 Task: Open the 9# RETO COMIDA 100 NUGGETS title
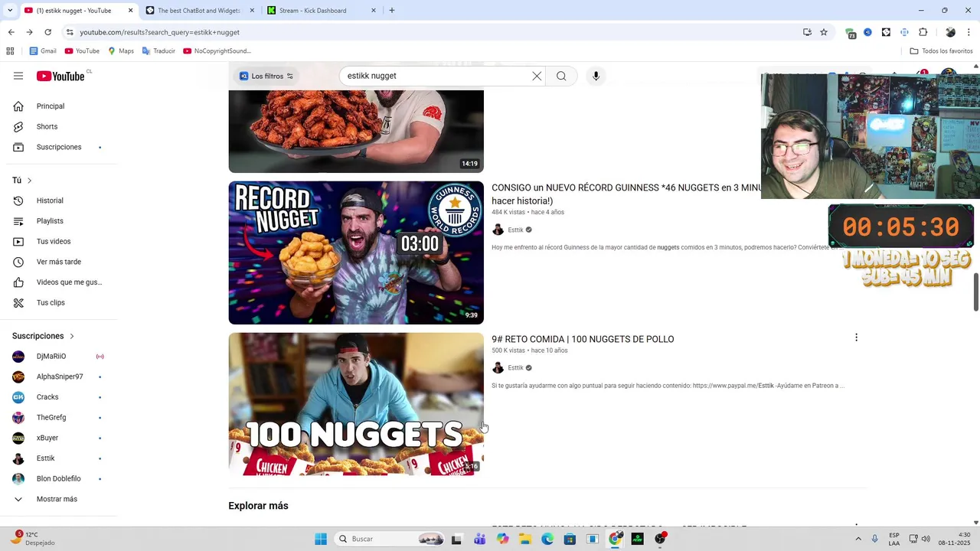(x=583, y=339)
